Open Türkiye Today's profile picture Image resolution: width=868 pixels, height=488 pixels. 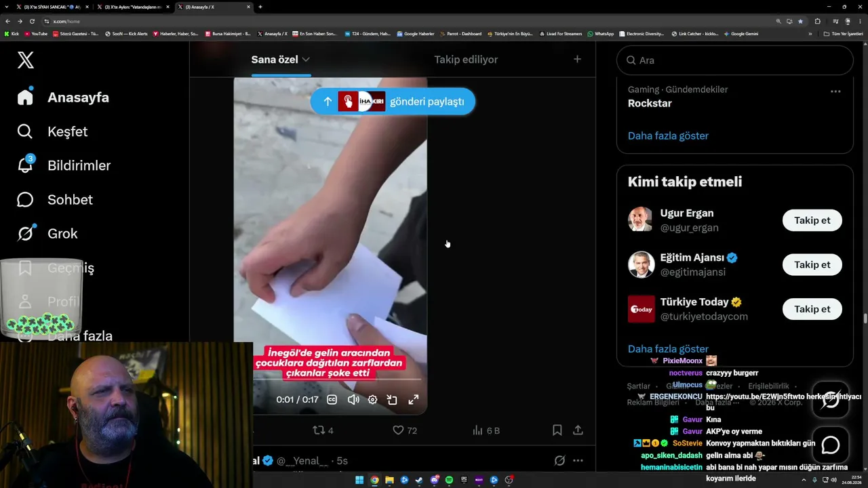click(641, 309)
